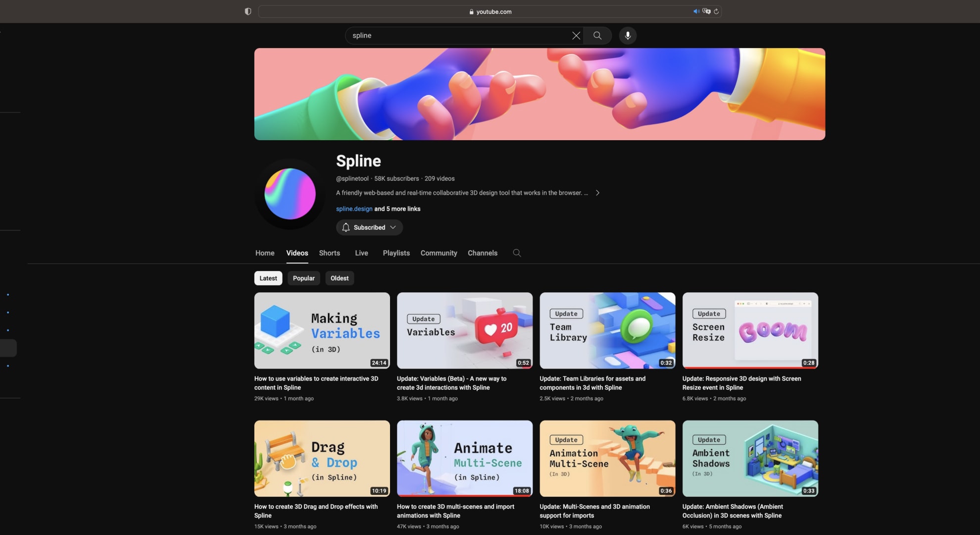The image size is (980, 535).
Task: Enable the Latest filter chip
Action: point(268,278)
